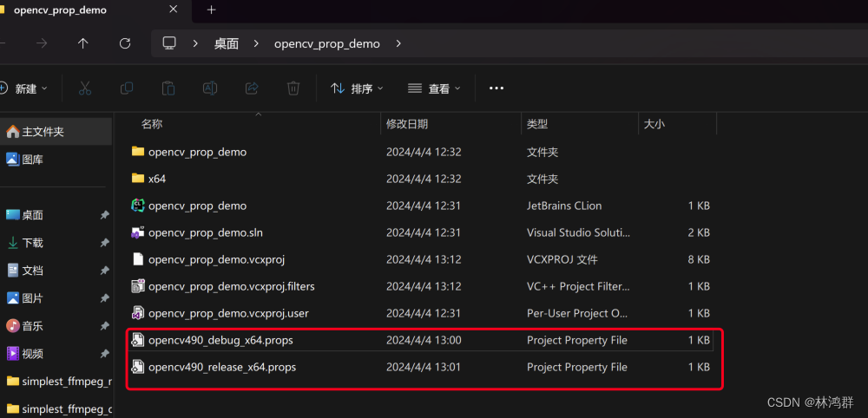Select the opencv_prop_demo.vcxproj.user file icon
The height and width of the screenshot is (418, 868).
click(x=138, y=314)
